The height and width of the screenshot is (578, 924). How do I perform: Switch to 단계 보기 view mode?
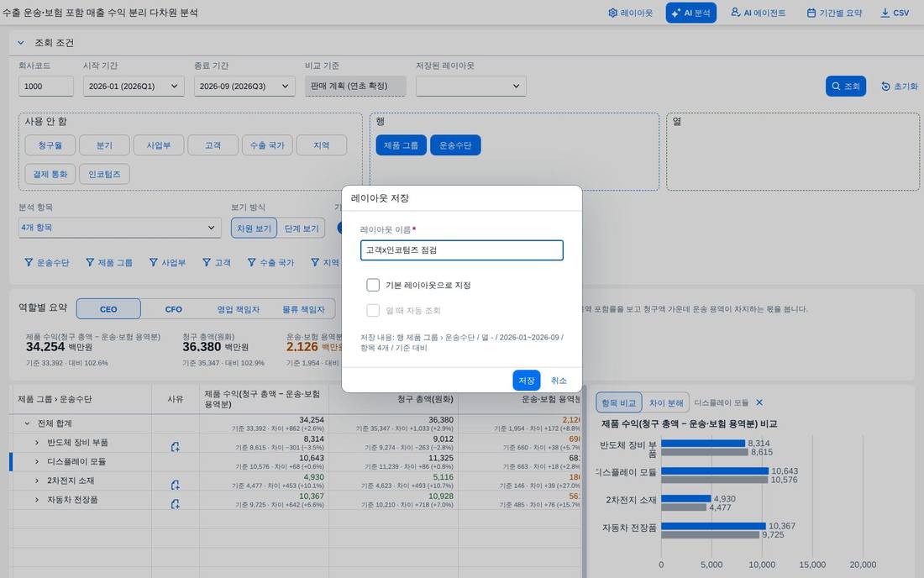click(x=302, y=228)
